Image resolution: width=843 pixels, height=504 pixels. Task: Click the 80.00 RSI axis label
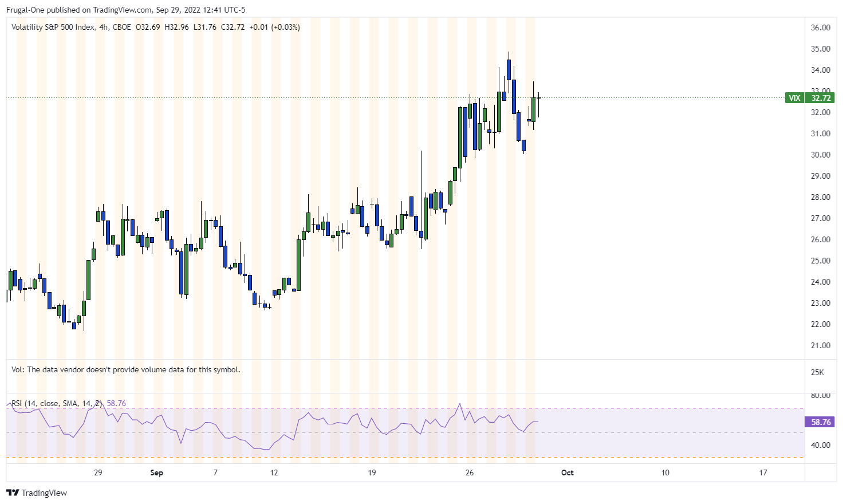coord(821,395)
